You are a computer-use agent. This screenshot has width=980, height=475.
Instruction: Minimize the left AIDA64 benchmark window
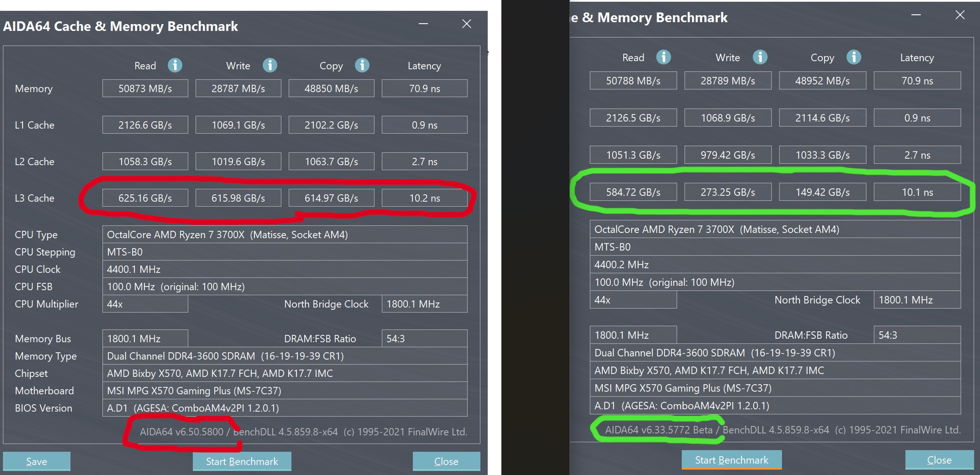coord(423,24)
